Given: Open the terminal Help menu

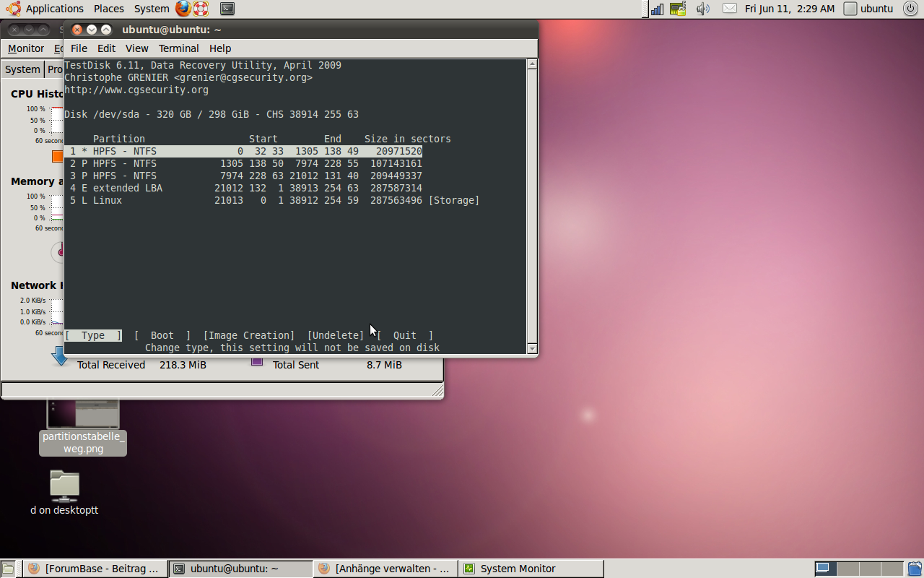Looking at the screenshot, I should point(220,48).
